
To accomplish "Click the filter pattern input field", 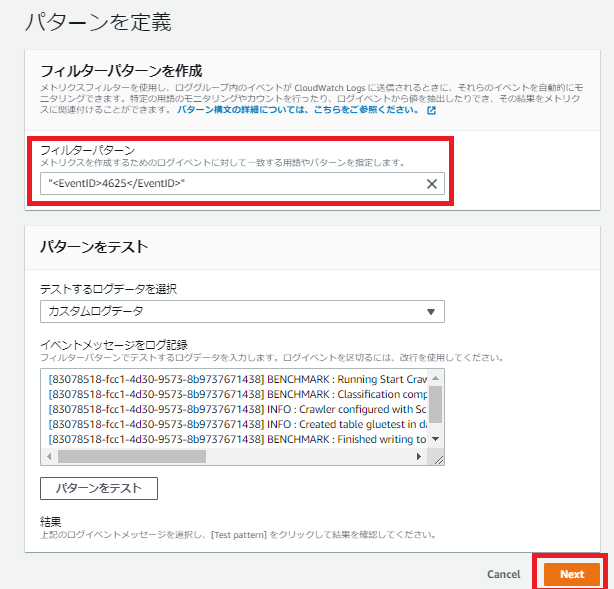I will (242, 183).
